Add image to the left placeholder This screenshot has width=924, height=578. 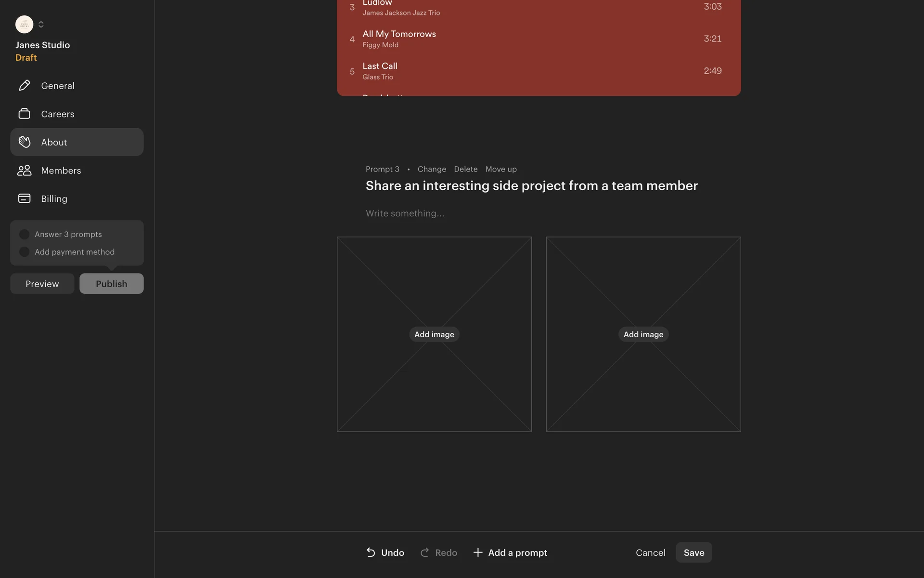tap(434, 334)
